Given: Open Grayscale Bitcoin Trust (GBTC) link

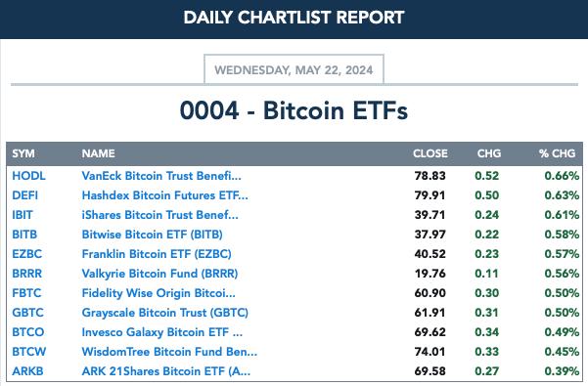Looking at the screenshot, I should click(165, 313).
